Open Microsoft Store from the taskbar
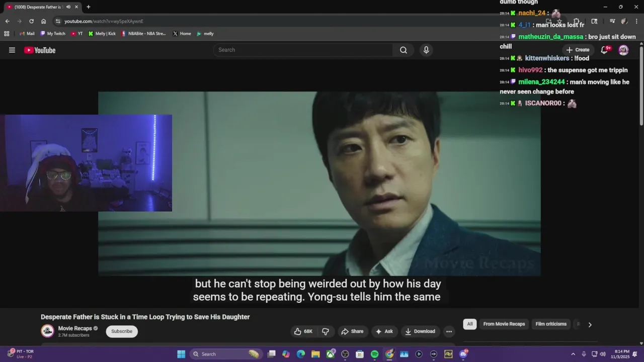The image size is (644, 362). 360,354
